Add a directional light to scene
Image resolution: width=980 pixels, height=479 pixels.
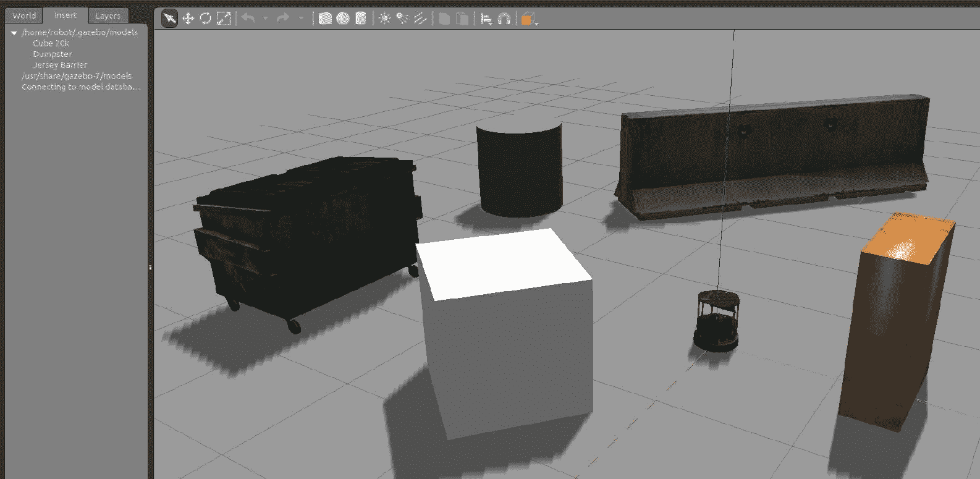point(420,19)
